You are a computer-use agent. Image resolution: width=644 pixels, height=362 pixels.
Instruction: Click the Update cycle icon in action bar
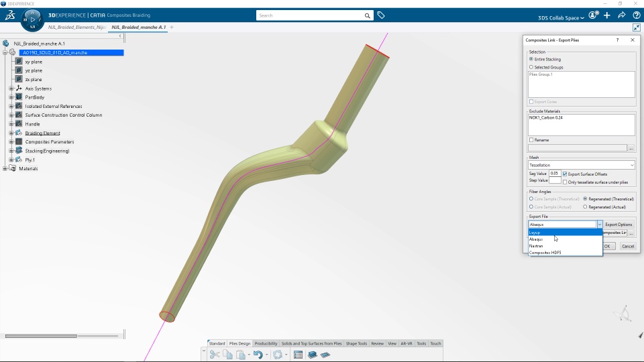(x=278, y=355)
